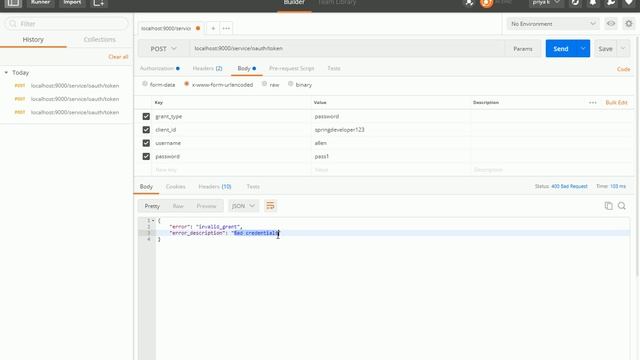Select the binary body radio option
The image size is (640, 360).
pyautogui.click(x=291, y=84)
